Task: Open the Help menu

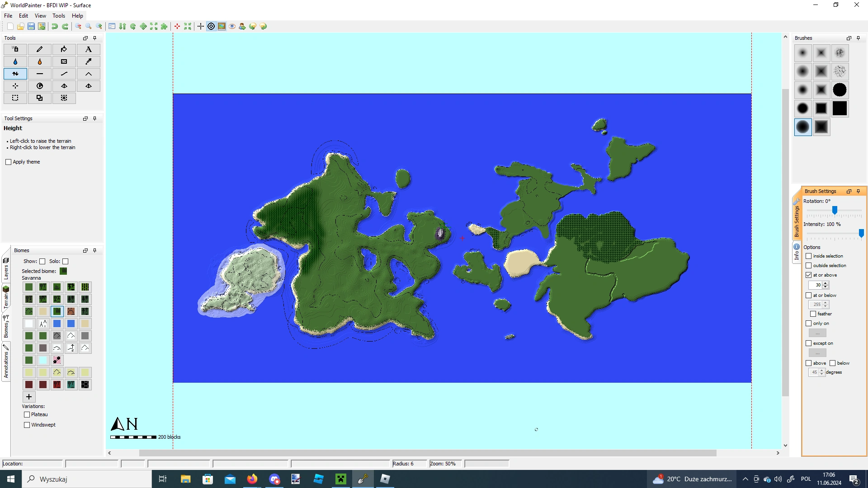Action: click(77, 15)
